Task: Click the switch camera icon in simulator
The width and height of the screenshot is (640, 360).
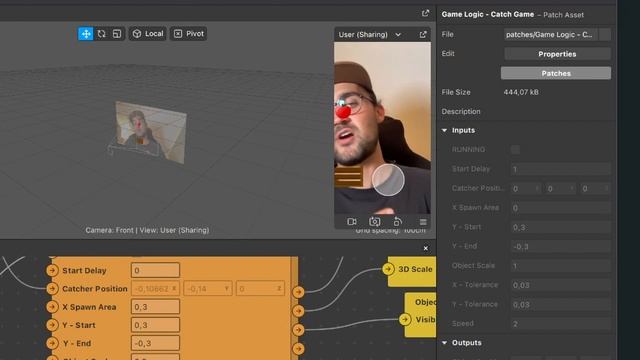Action: pyautogui.click(x=374, y=222)
